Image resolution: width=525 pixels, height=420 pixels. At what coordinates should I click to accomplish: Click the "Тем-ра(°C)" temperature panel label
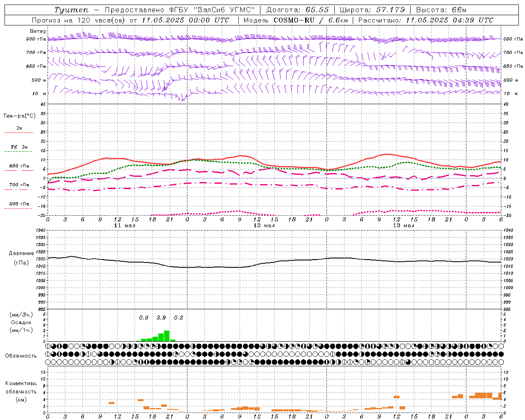point(19,116)
